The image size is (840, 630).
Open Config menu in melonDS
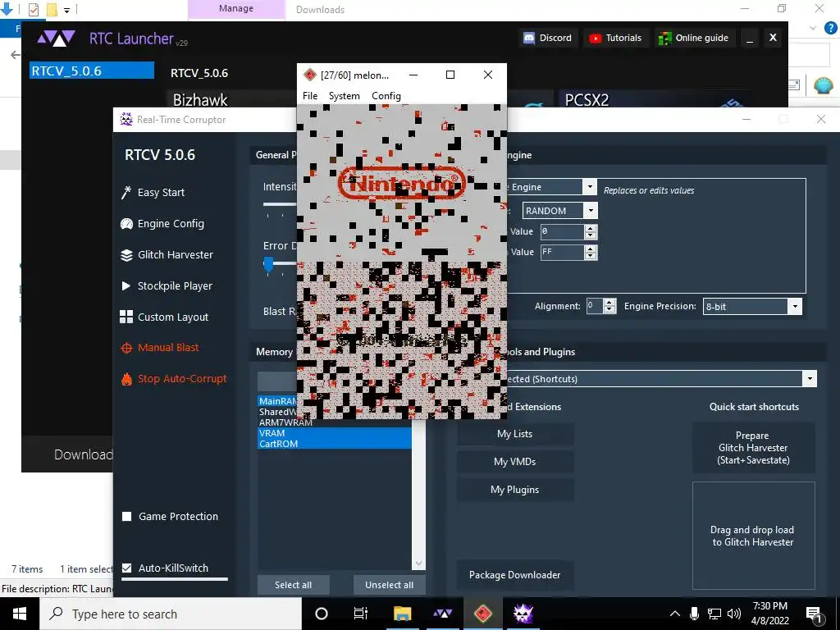(386, 96)
